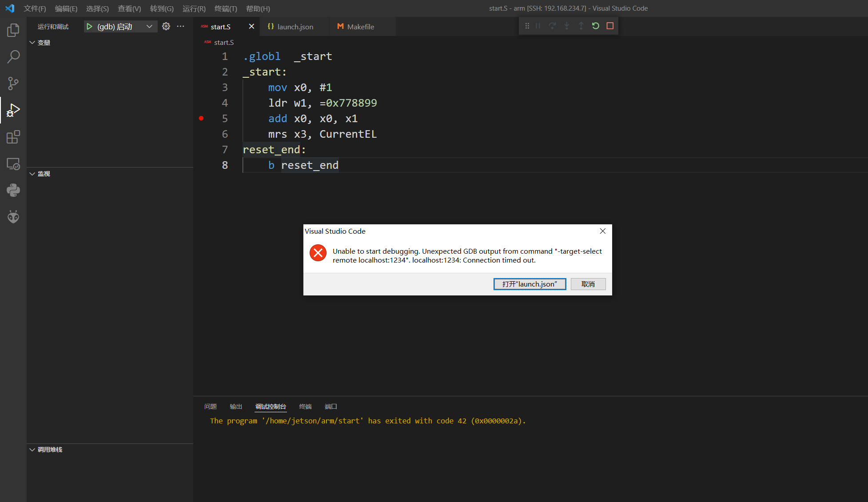Switch to the 输出 panel tab
Screen dimensions: 868x502
(236, 406)
